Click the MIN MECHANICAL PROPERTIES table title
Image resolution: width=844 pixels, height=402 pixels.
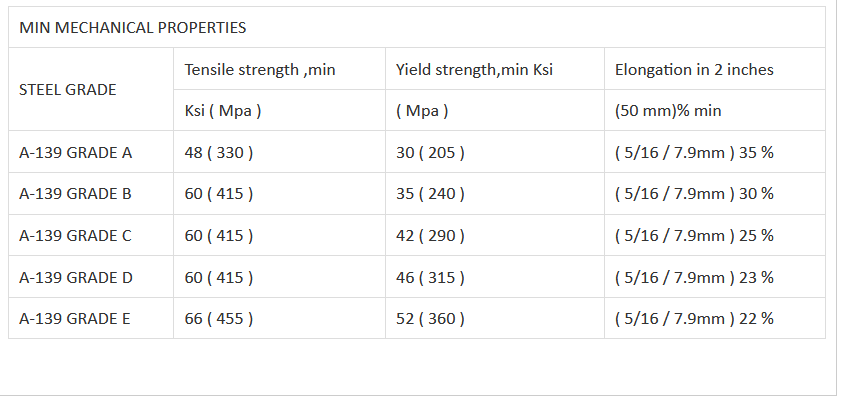(x=133, y=28)
